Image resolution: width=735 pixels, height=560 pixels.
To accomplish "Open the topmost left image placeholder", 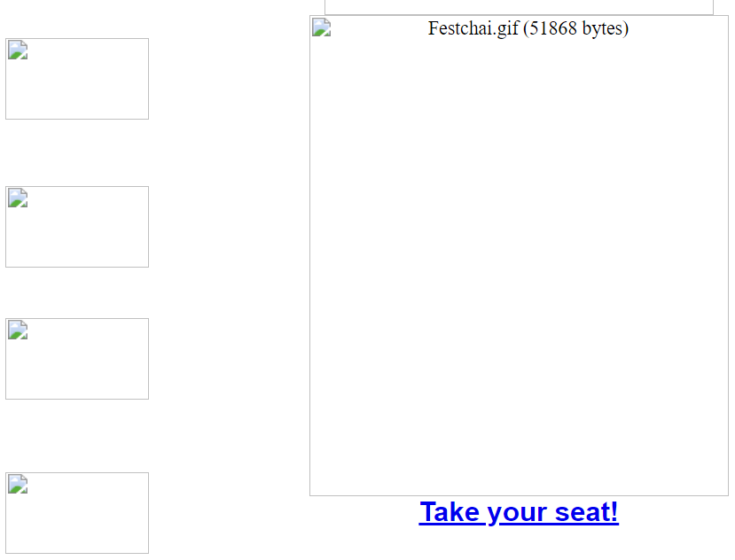I will tap(77, 79).
